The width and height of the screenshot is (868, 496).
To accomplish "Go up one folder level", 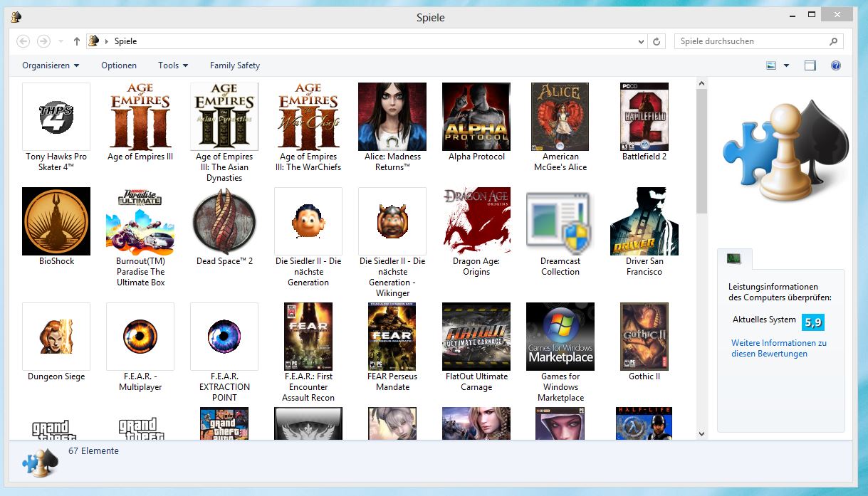I will (x=77, y=41).
